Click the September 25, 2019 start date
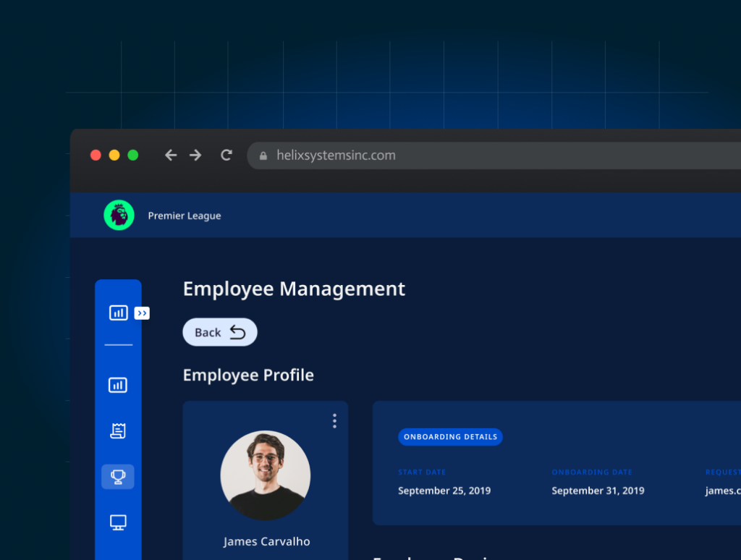Viewport: 741px width, 560px height. (444, 491)
